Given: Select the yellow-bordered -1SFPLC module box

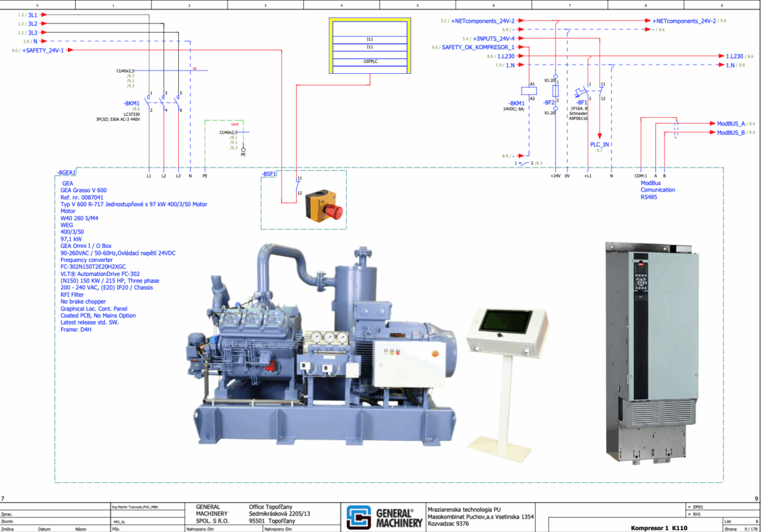Looking at the screenshot, I should click(x=370, y=46).
